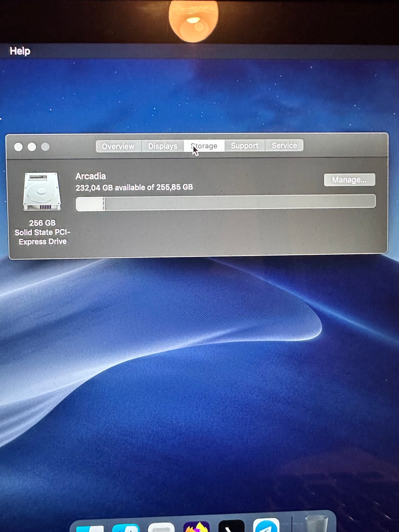Open Terminal from the Dock
The width and height of the screenshot is (399, 532).
231,526
